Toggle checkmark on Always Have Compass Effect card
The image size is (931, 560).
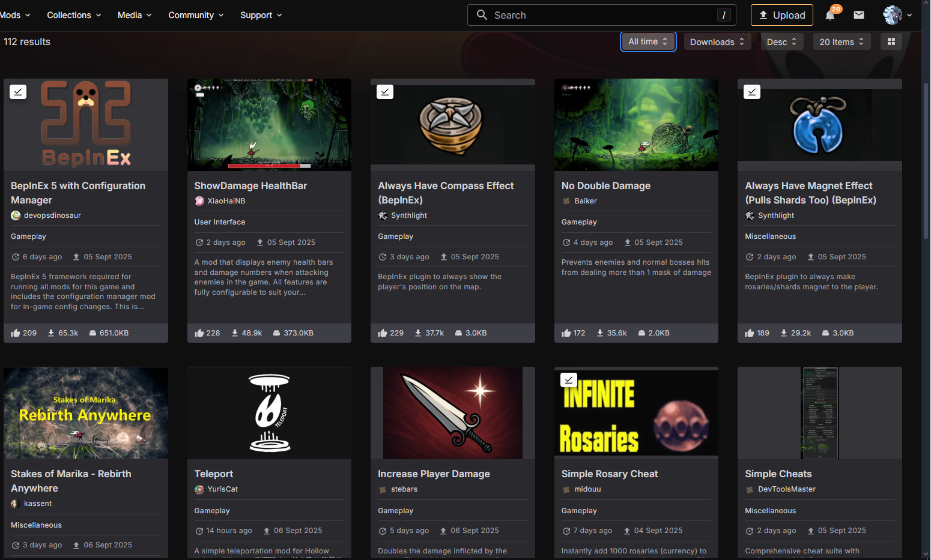385,92
